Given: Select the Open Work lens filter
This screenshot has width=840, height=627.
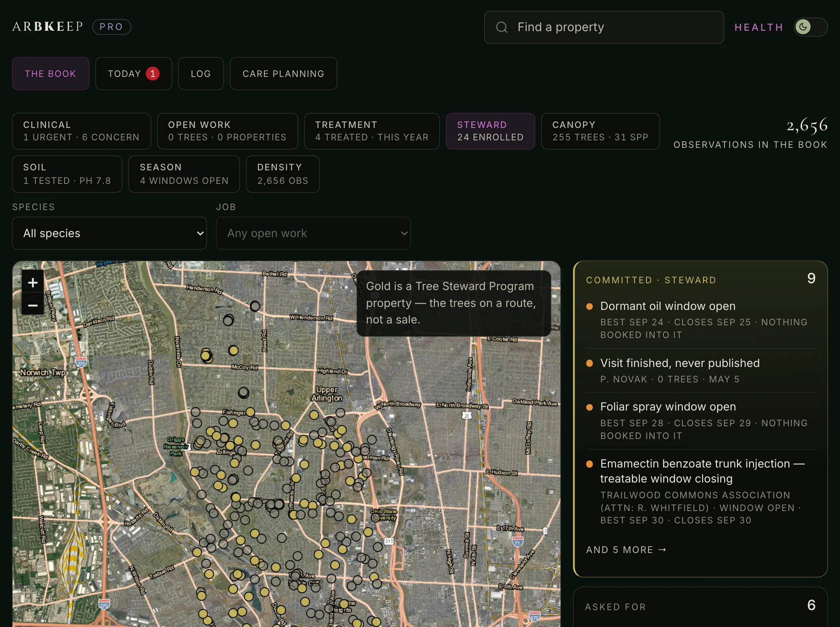Looking at the screenshot, I should click(228, 131).
